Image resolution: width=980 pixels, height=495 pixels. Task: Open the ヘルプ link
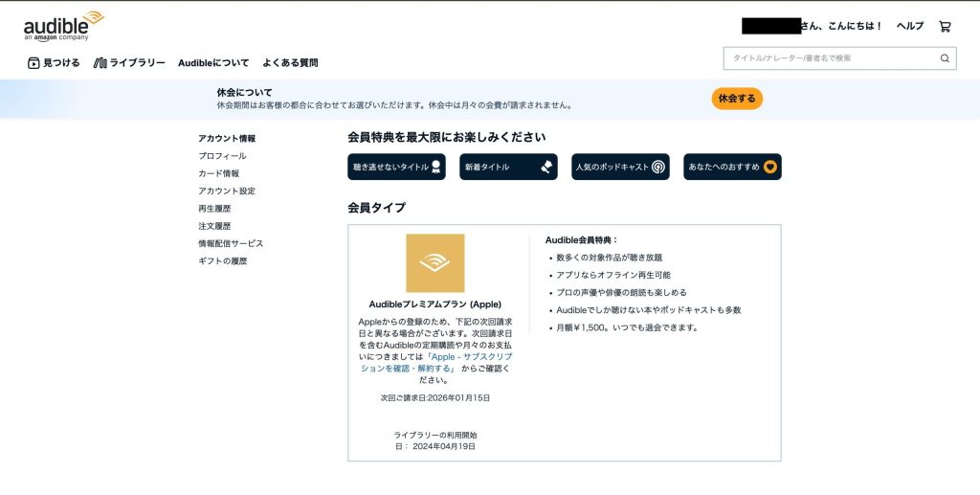[x=910, y=26]
